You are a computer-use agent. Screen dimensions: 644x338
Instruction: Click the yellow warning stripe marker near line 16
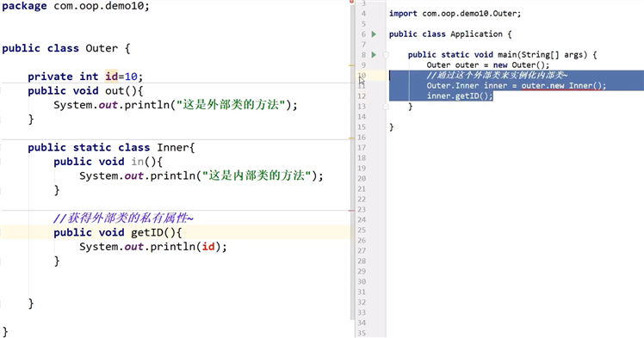[x=351, y=138]
